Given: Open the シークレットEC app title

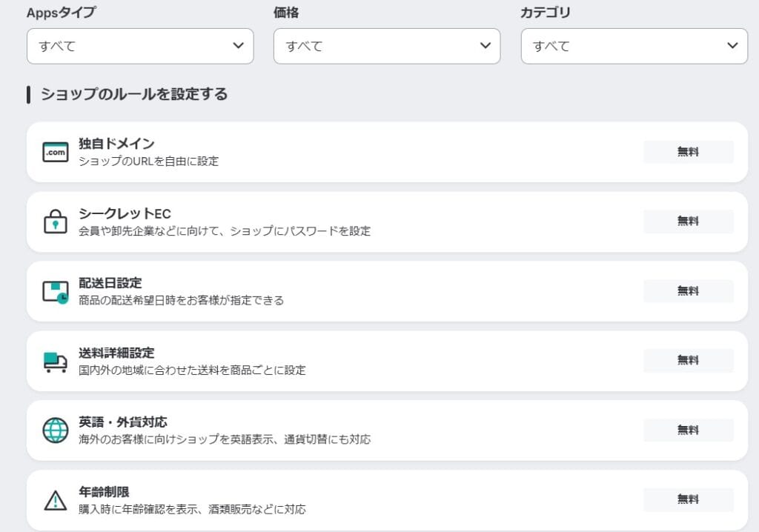Looking at the screenshot, I should pos(125,213).
